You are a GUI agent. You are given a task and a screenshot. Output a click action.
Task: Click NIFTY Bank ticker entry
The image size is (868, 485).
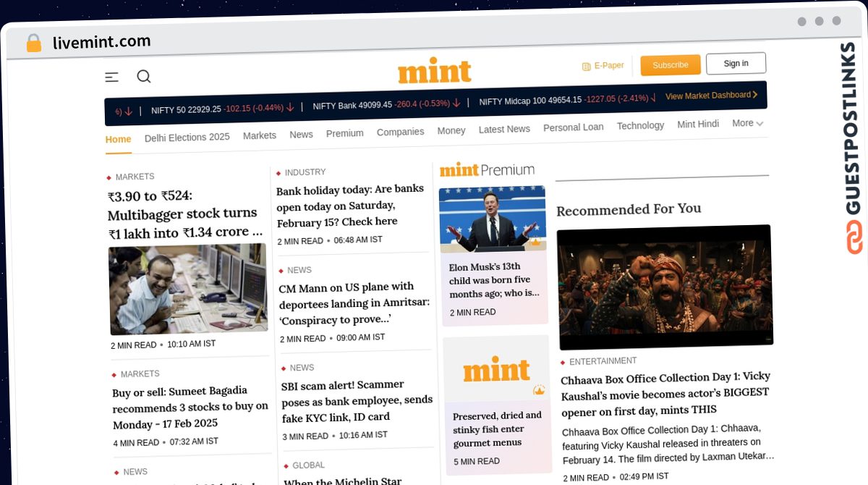pos(386,106)
